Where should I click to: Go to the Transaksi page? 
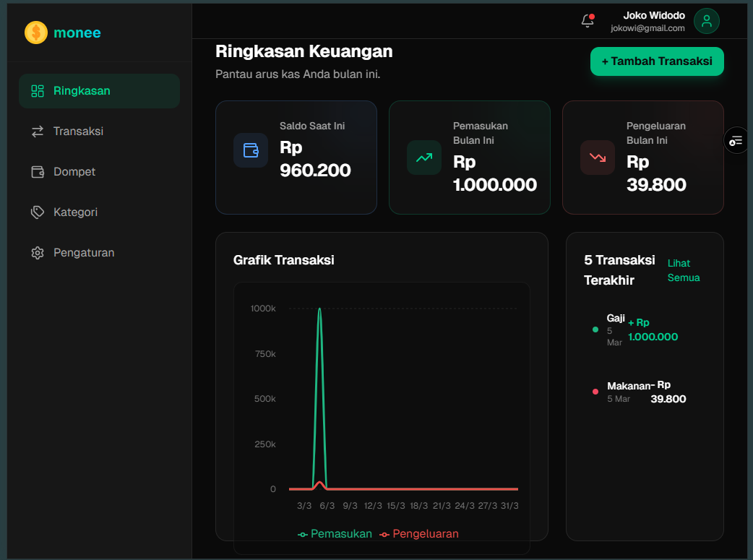point(78,132)
